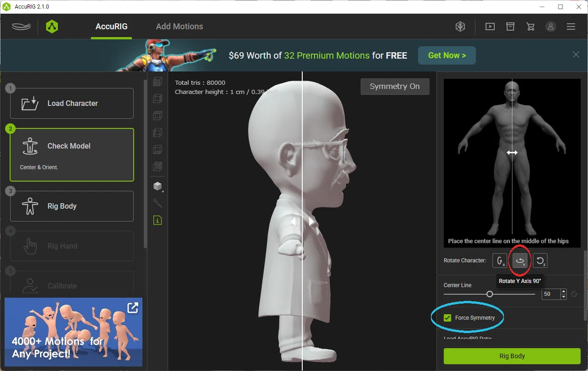
Task: Toggle the Force Symmetry checkbox
Action: 447,318
